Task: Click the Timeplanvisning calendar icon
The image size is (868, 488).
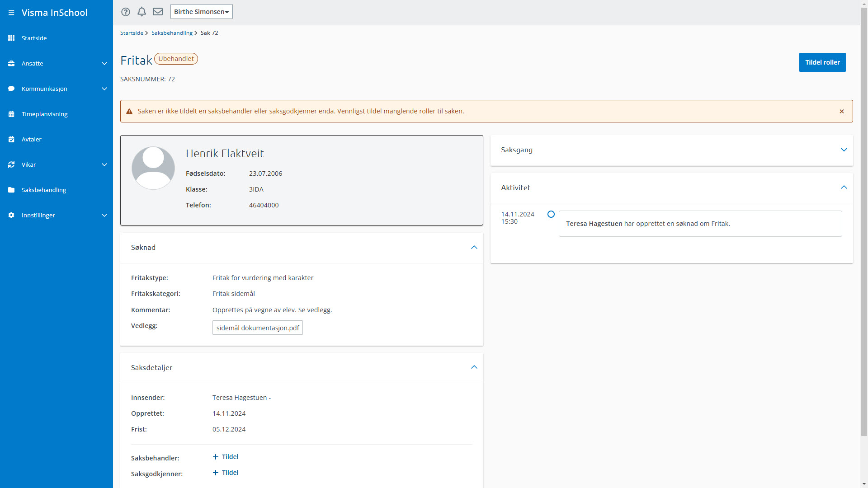Action: pyautogui.click(x=11, y=114)
